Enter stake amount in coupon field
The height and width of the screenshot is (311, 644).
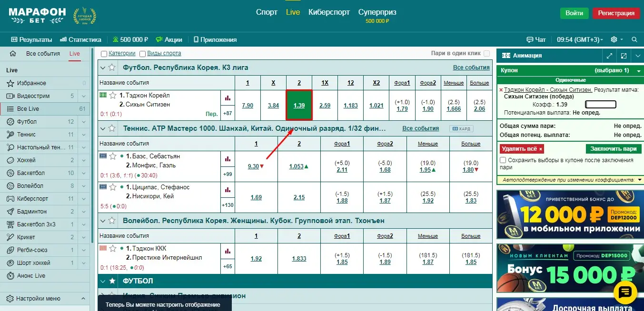(600, 105)
